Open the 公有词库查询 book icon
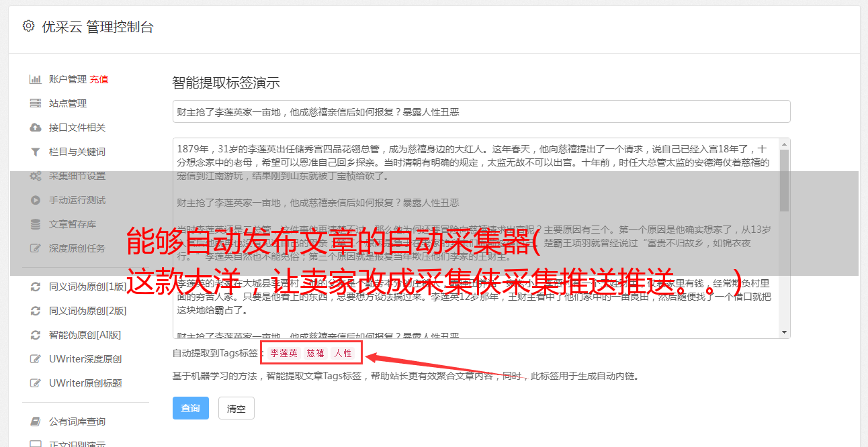 tap(36, 421)
